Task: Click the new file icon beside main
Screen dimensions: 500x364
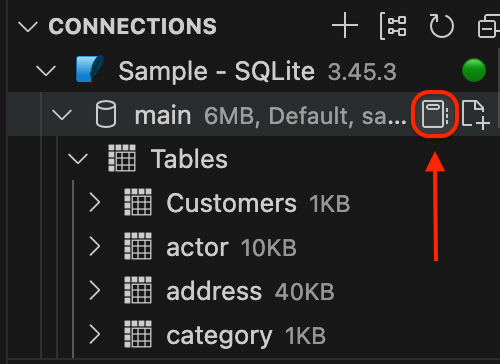Action: [x=476, y=114]
